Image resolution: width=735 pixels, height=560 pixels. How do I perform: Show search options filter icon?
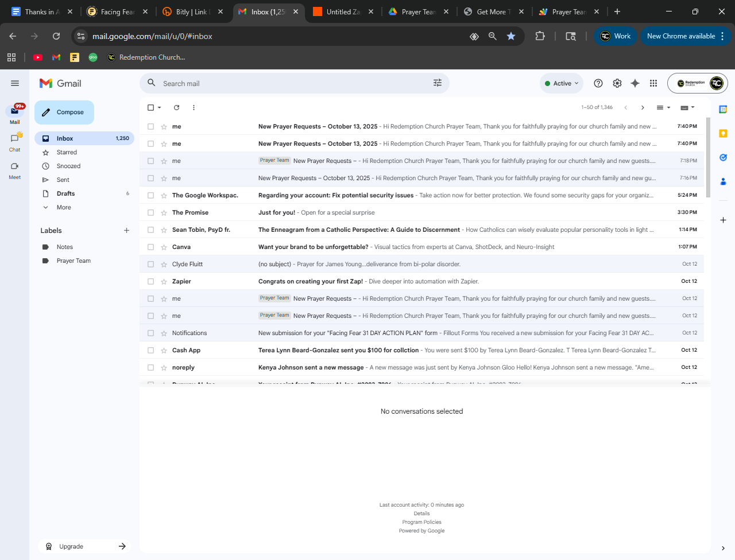pos(438,83)
